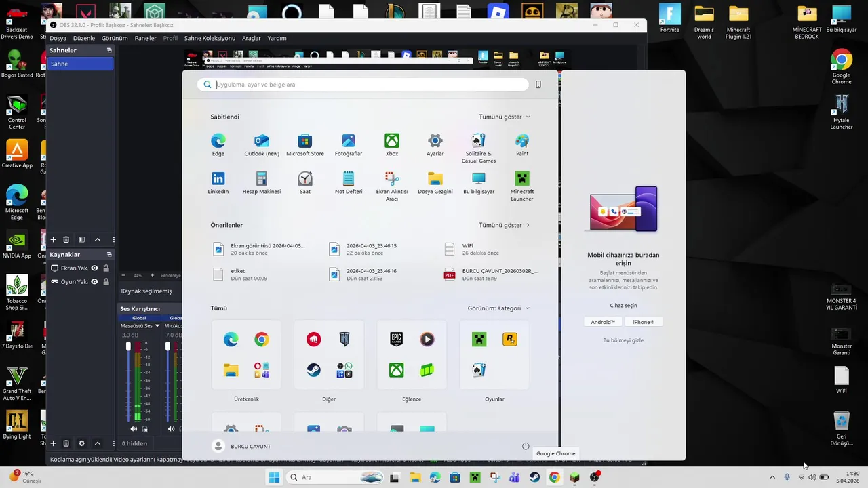Select Android device option
Screen dimensions: 868x488
tap(603, 322)
